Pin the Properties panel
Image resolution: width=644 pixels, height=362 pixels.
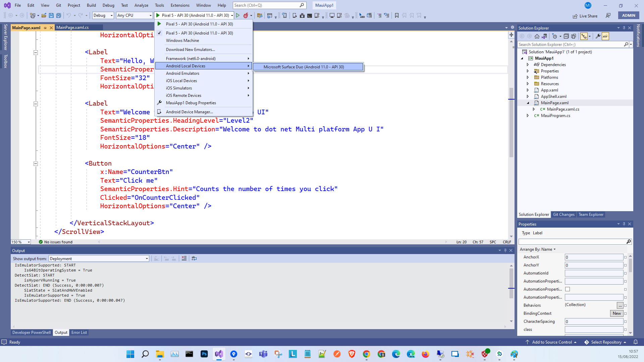[x=624, y=224]
